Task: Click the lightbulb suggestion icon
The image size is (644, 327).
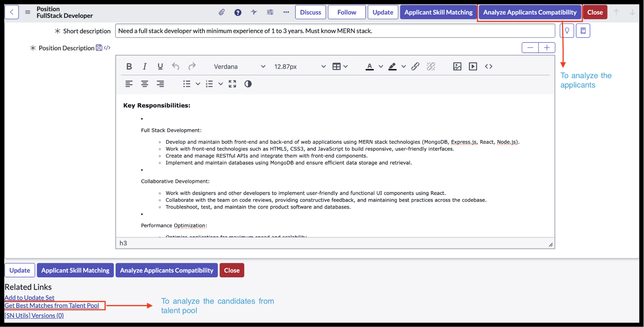Action: click(x=567, y=31)
